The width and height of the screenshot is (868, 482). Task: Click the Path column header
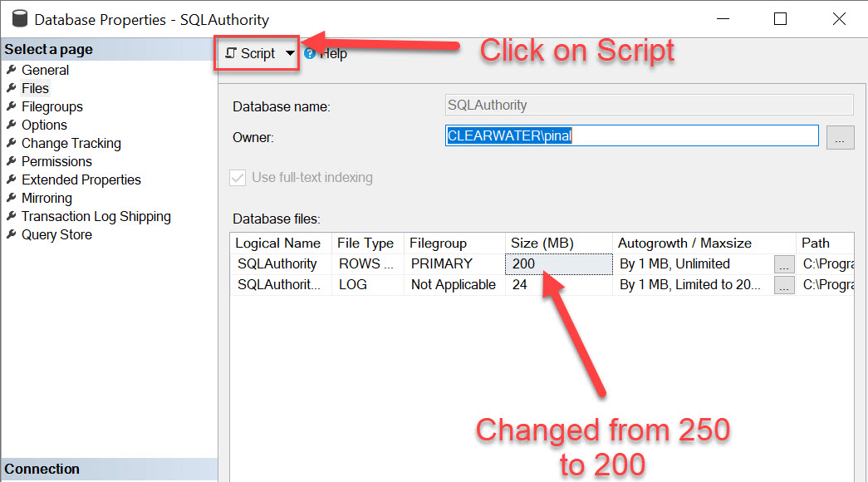(825, 243)
